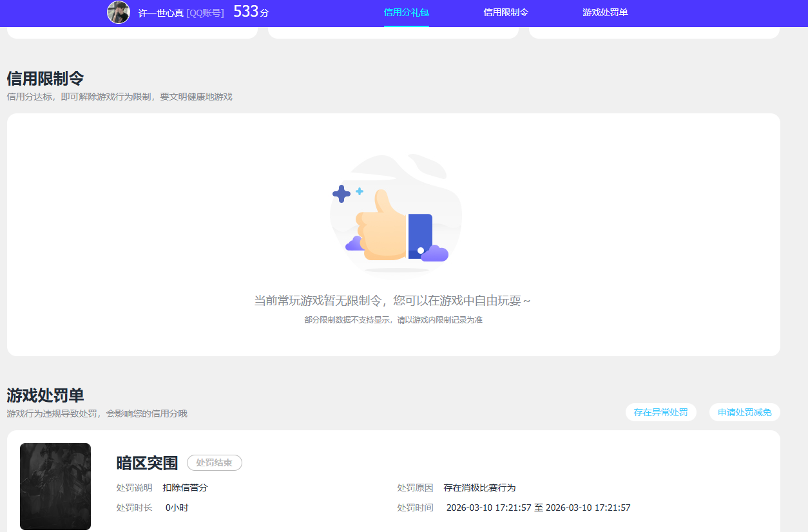The image size is (808, 532).
Task: Click the 处罚原因 label
Action: tap(415, 488)
